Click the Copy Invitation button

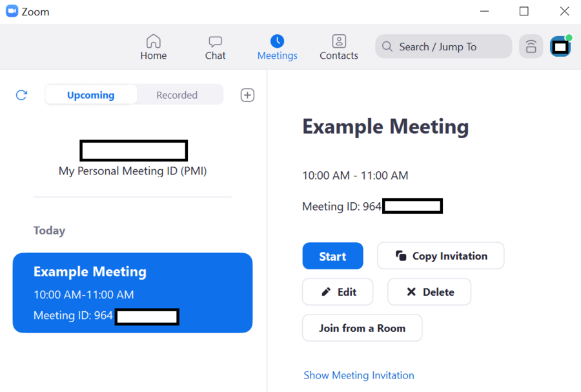(440, 256)
